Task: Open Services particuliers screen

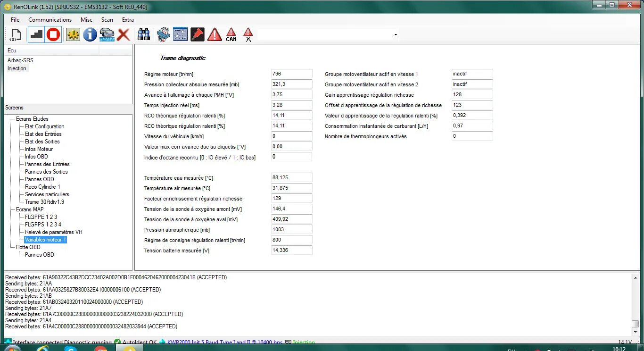Action: pyautogui.click(x=47, y=194)
